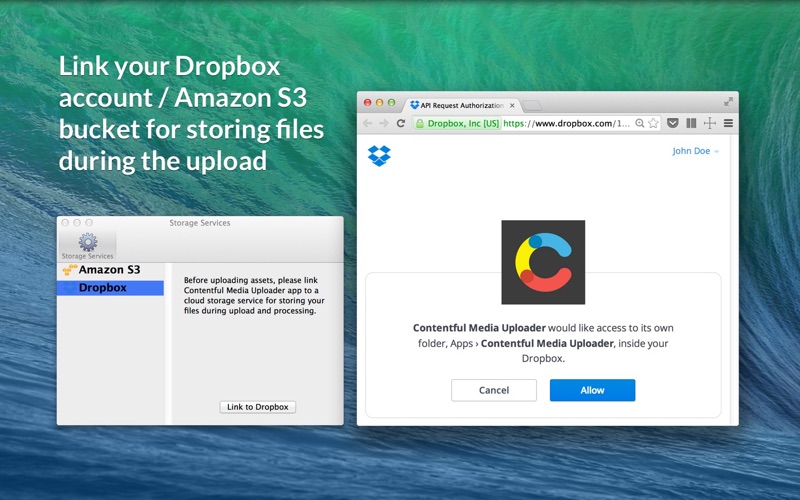Viewport: 800px width, 500px height.
Task: Click the Storage Services window title
Action: tap(199, 223)
